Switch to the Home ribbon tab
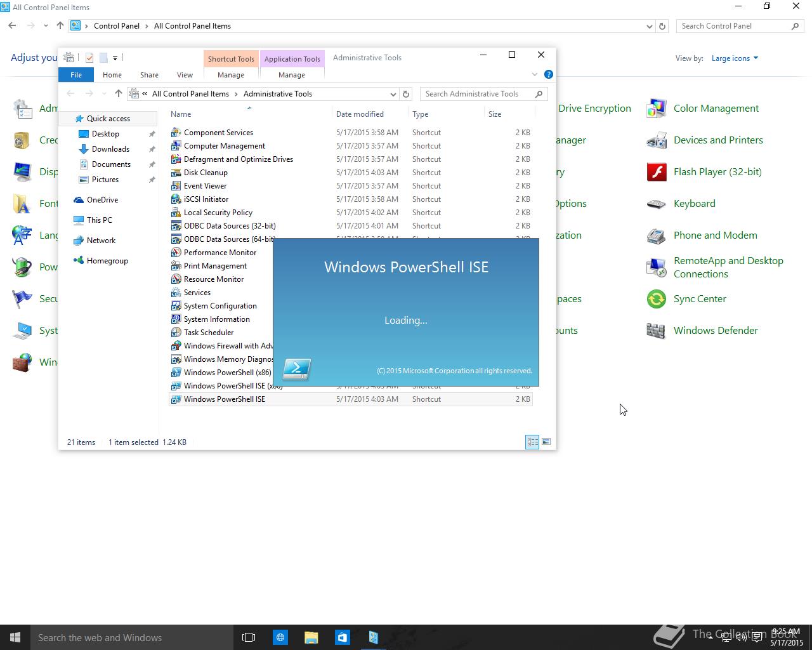Viewport: 812px width, 650px height. pyautogui.click(x=112, y=75)
